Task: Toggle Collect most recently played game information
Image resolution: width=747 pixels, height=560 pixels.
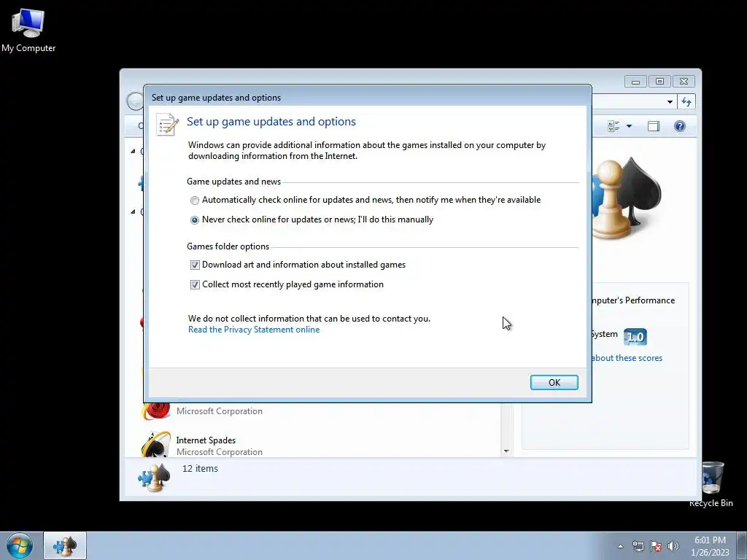Action: click(x=195, y=285)
